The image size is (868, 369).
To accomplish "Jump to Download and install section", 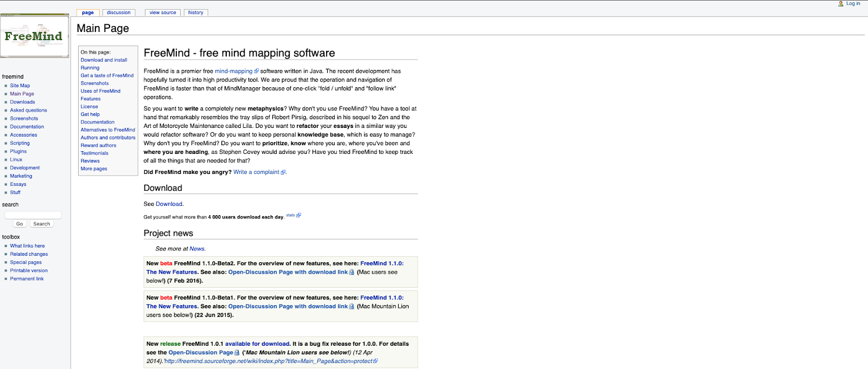I will [104, 60].
